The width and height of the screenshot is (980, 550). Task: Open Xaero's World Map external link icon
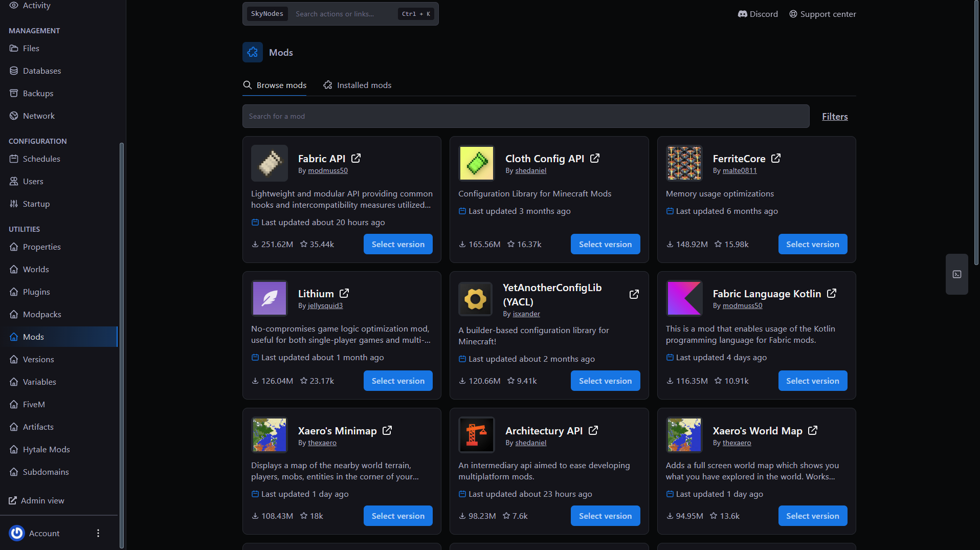click(813, 430)
